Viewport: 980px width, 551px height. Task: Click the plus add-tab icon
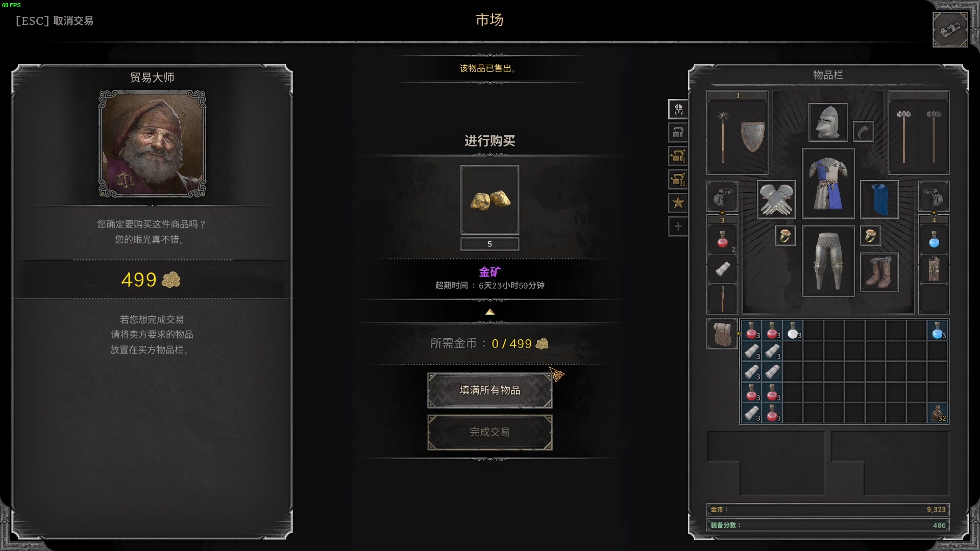(678, 227)
